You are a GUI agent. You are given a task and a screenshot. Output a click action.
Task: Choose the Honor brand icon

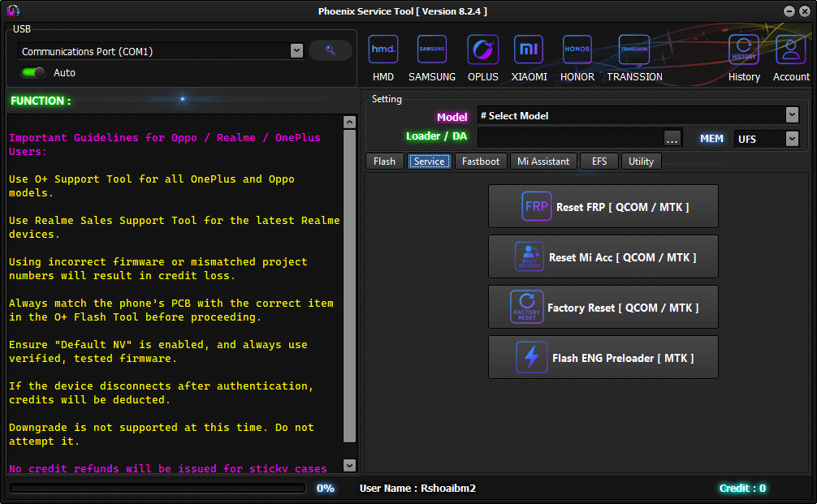coord(577,50)
